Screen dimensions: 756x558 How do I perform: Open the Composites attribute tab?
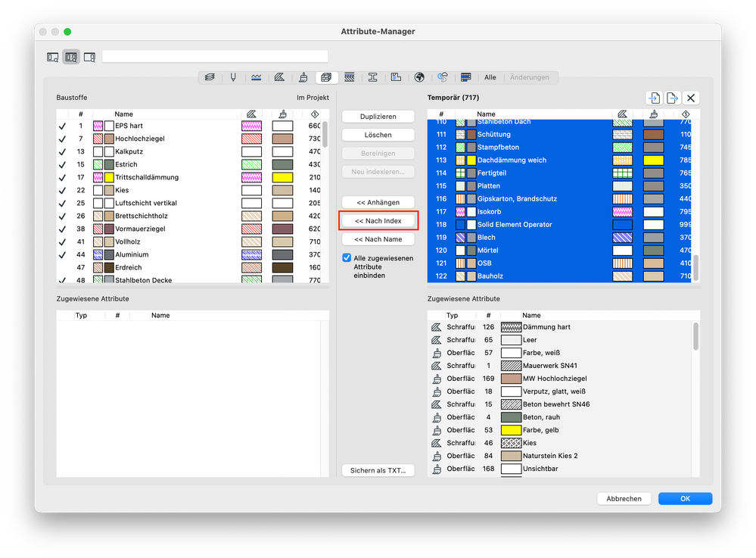tap(350, 77)
